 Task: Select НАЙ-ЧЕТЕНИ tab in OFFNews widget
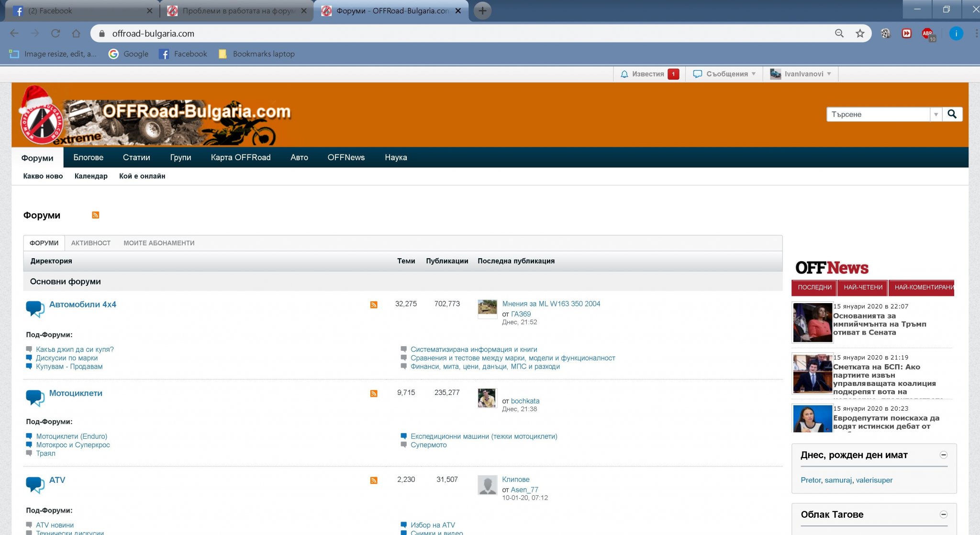[x=863, y=287]
